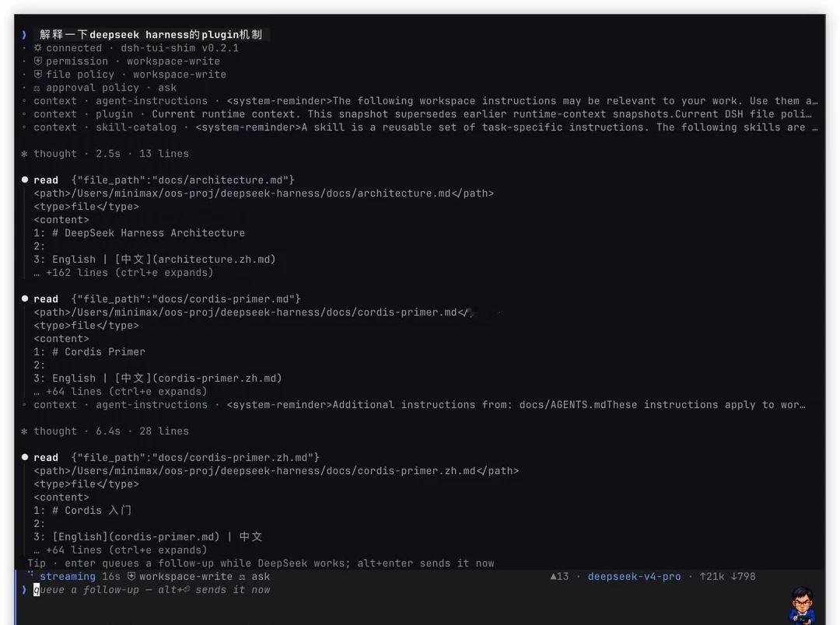
Task: Click the '# Cordis Primer' heading line
Action: (89, 352)
